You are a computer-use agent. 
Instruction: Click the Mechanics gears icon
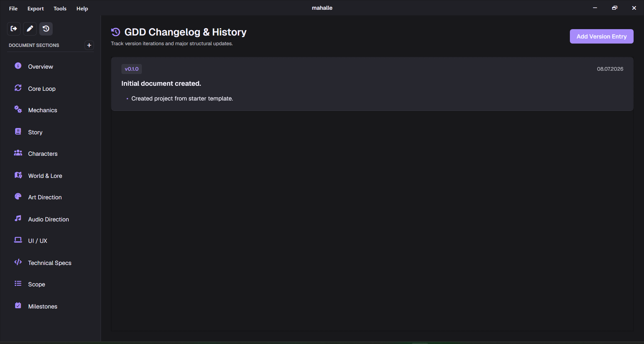(18, 110)
